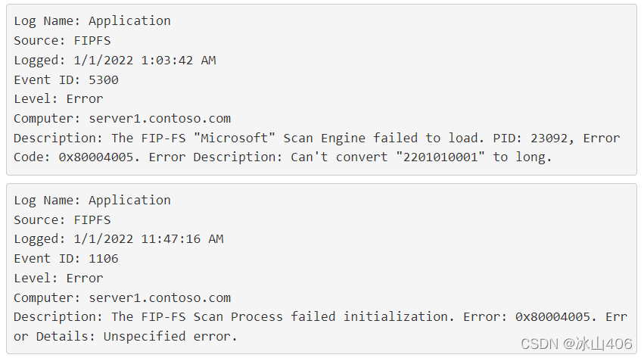The height and width of the screenshot is (358, 644).
Task: Select the "Event ID: 5300" line
Action: click(x=66, y=79)
